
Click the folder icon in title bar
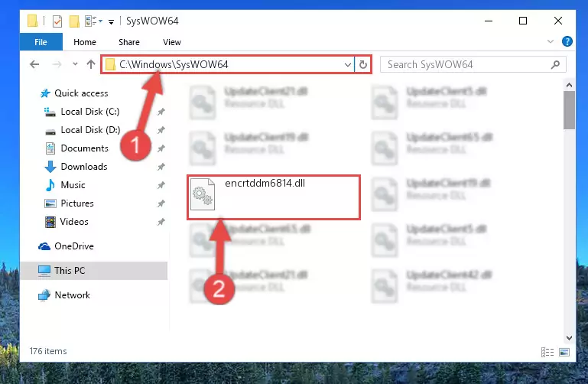pos(33,21)
